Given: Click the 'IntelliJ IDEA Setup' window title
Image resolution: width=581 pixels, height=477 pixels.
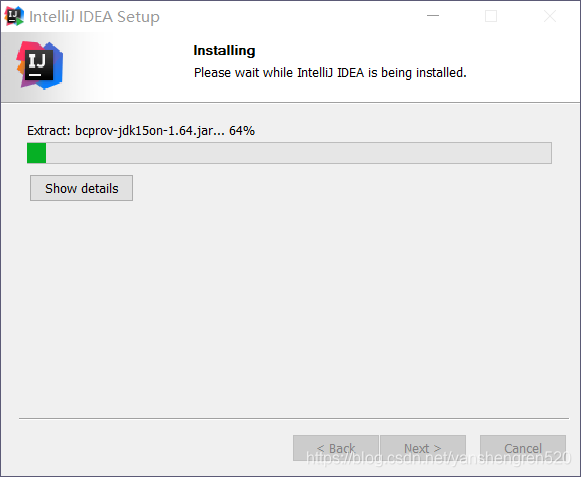Looking at the screenshot, I should pos(94,17).
